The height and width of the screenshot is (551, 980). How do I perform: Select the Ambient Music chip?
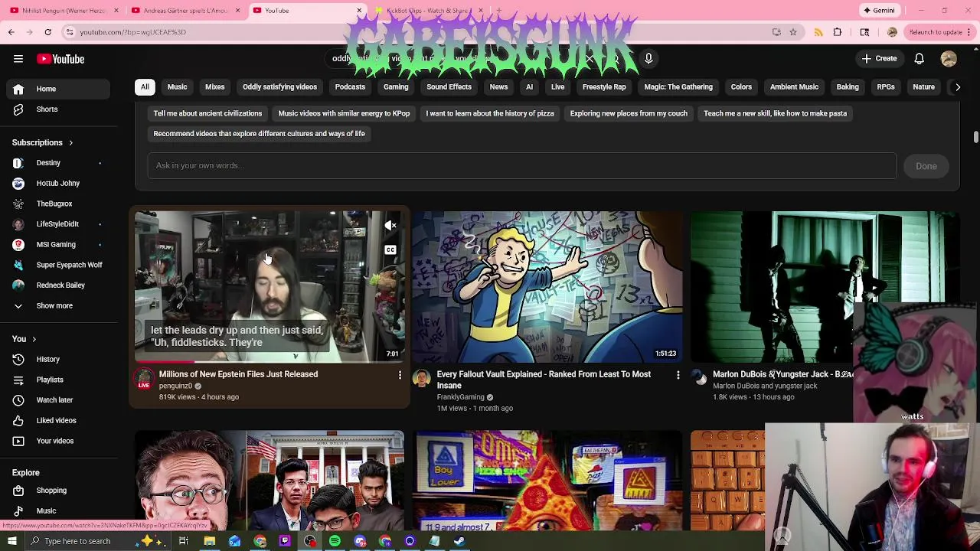(794, 87)
